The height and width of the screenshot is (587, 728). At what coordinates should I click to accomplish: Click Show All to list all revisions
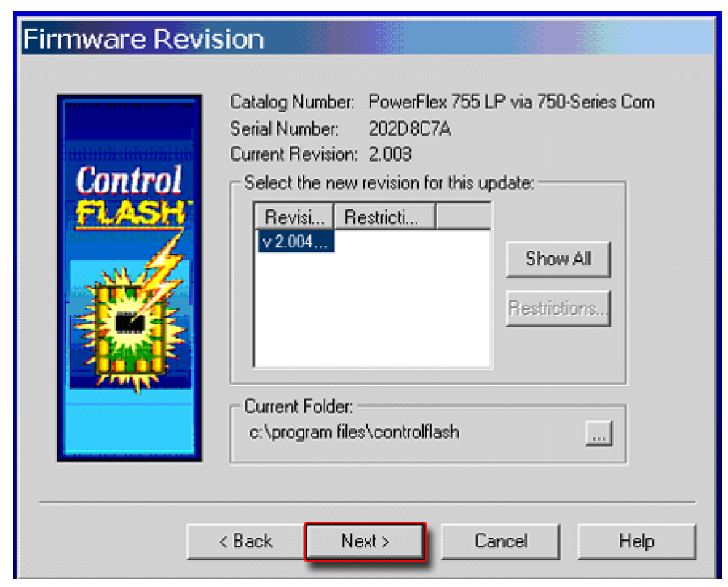pyautogui.click(x=557, y=259)
